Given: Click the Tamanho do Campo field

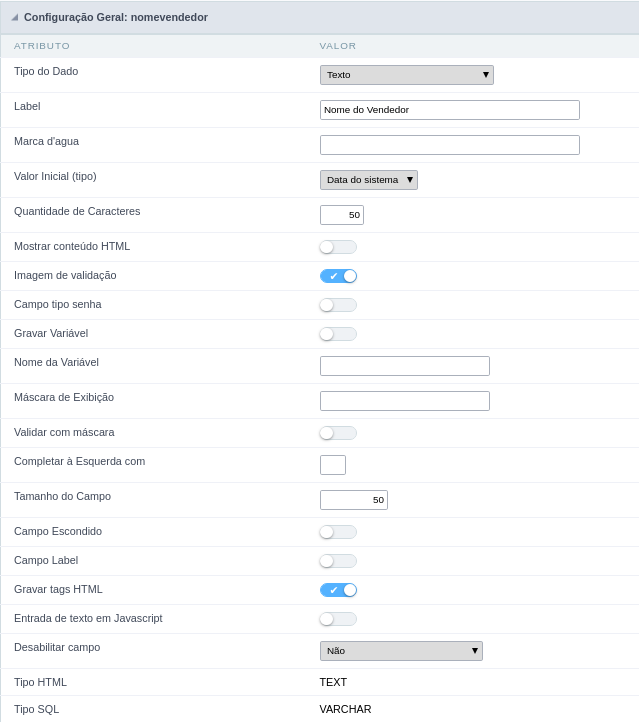Looking at the screenshot, I should point(353,500).
